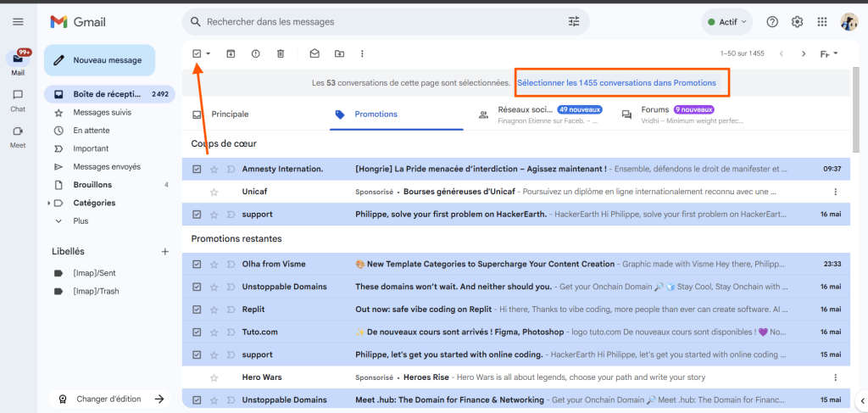Create a new label with plus icon
Screen dimensions: 868x413
(x=164, y=251)
